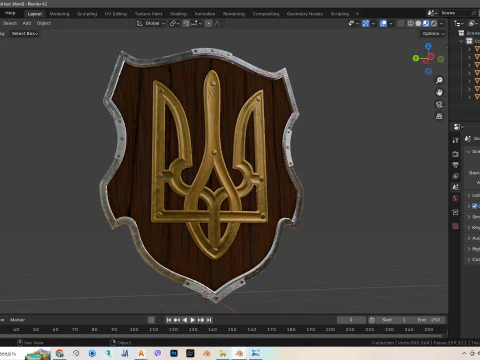
Task: Click the End frame field
Action: (x=429, y=320)
